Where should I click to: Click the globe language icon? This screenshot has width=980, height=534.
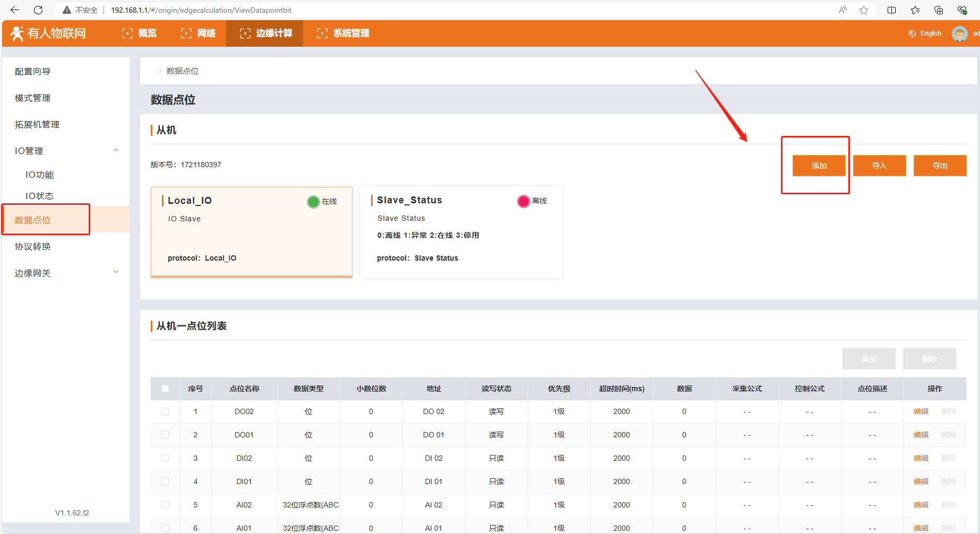pyautogui.click(x=912, y=33)
